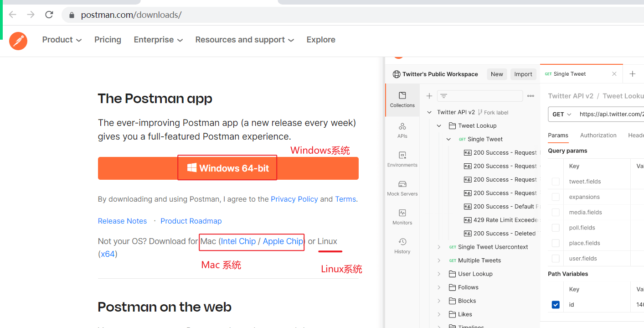
Task: Open the Resources and support dropdown
Action: click(245, 40)
